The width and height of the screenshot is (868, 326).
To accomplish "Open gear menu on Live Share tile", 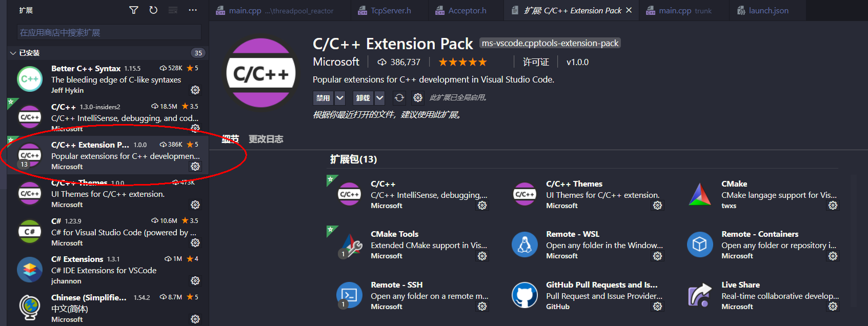I will (x=833, y=306).
